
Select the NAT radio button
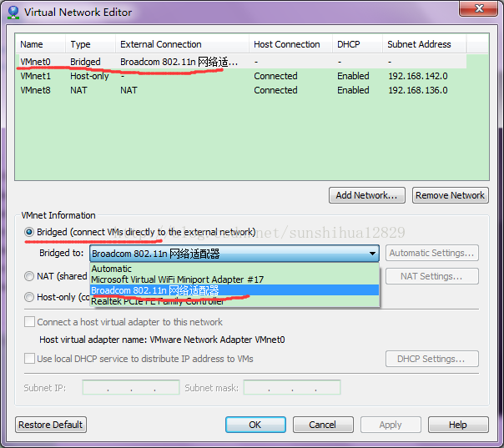(29, 276)
